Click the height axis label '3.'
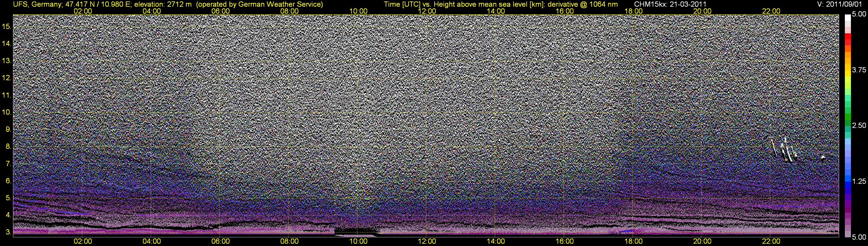 8,232
